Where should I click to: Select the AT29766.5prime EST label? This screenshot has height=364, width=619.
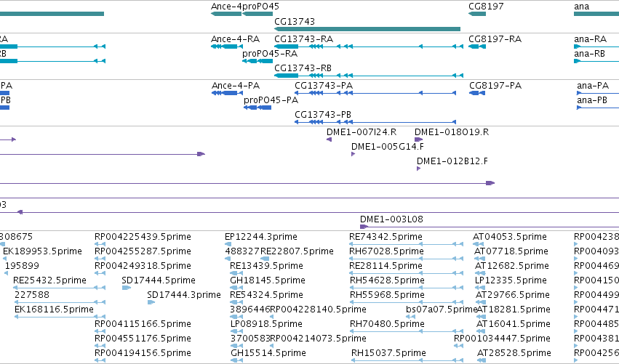pos(512,295)
